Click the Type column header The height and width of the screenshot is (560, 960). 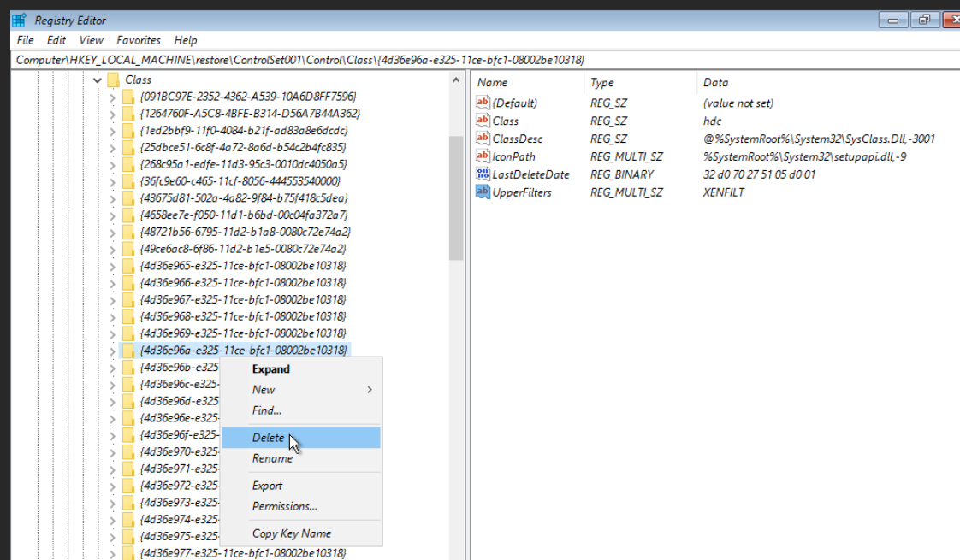point(602,83)
